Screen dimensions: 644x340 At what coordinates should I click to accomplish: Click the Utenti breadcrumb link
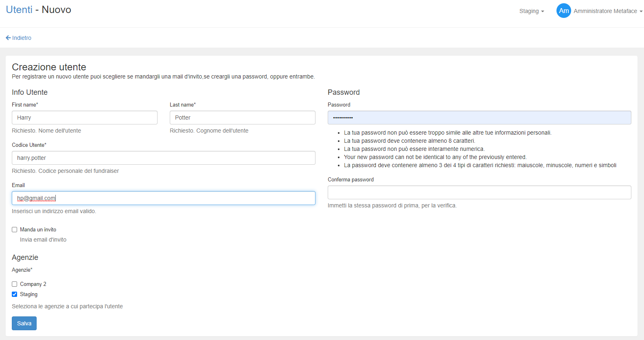coord(19,10)
